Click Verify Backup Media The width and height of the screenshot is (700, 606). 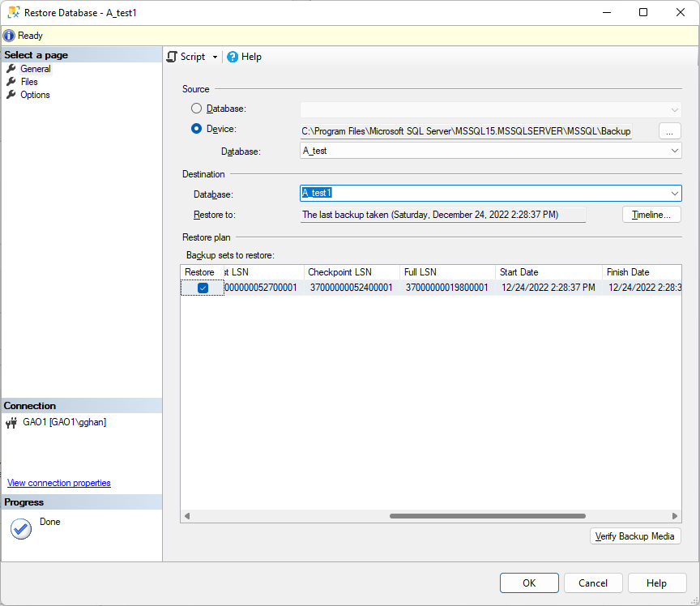pyautogui.click(x=635, y=536)
